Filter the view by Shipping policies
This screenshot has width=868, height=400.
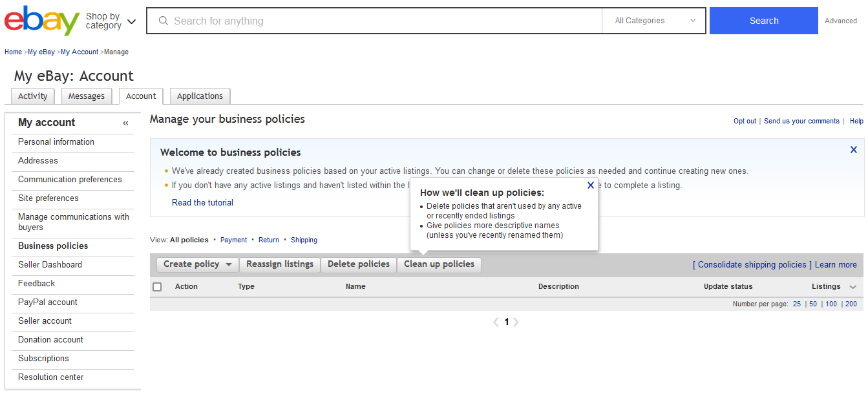tap(304, 240)
